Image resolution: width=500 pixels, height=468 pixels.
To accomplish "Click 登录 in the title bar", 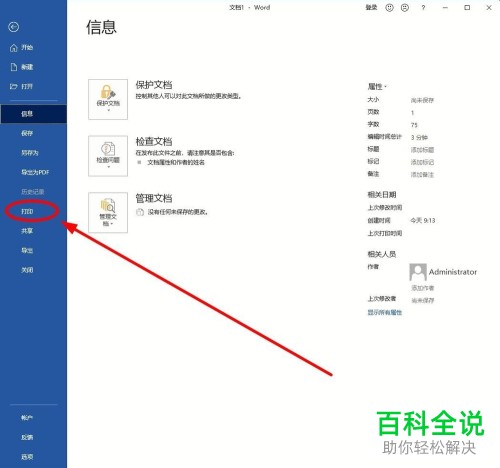I will pyautogui.click(x=371, y=7).
